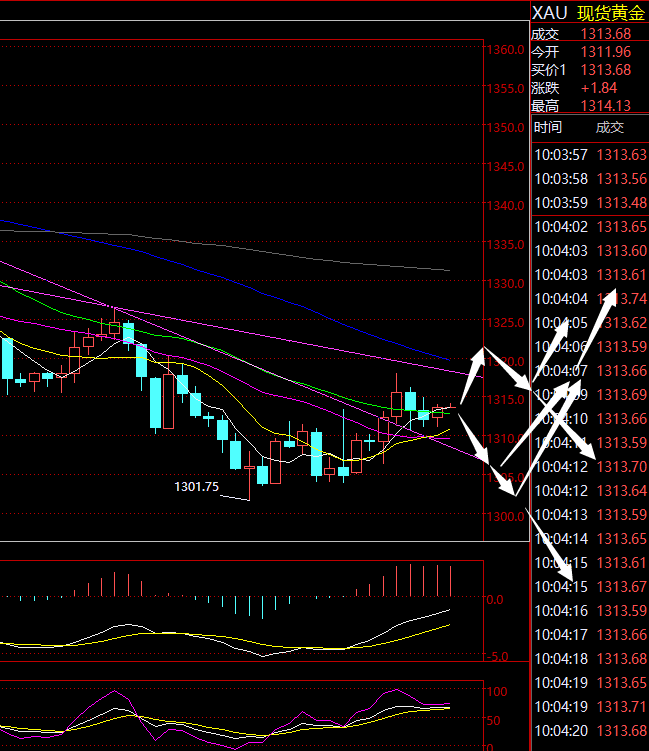Click the 时间 column header
This screenshot has width=649, height=751.
tap(548, 128)
